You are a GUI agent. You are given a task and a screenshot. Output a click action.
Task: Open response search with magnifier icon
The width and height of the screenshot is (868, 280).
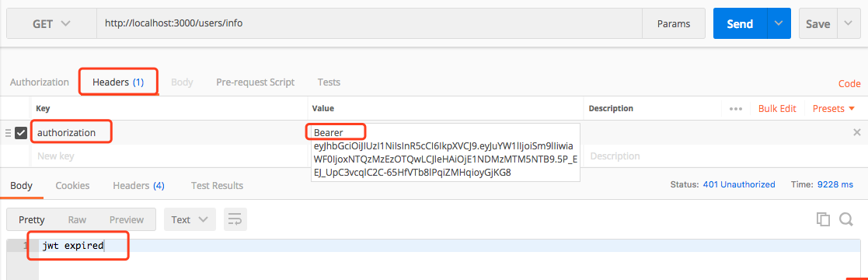point(846,219)
